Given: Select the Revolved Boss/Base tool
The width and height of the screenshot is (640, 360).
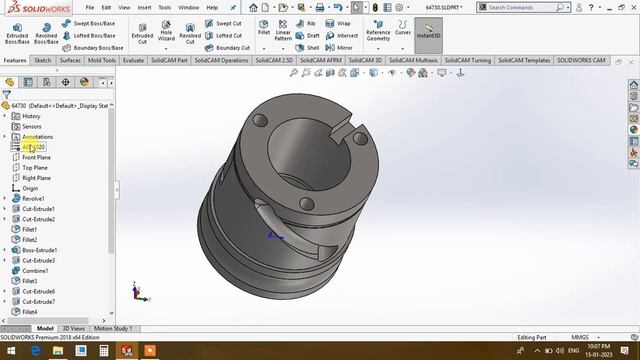Looking at the screenshot, I should tap(46, 33).
